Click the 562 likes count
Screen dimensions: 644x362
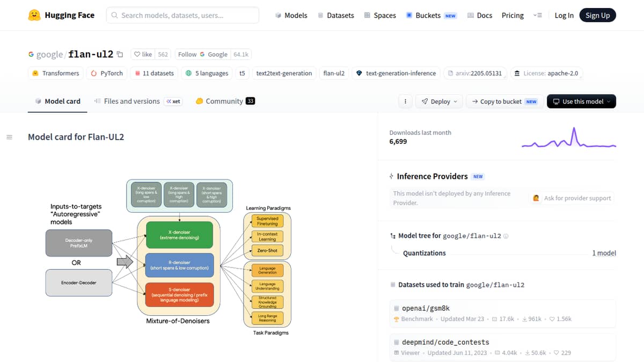pos(163,54)
